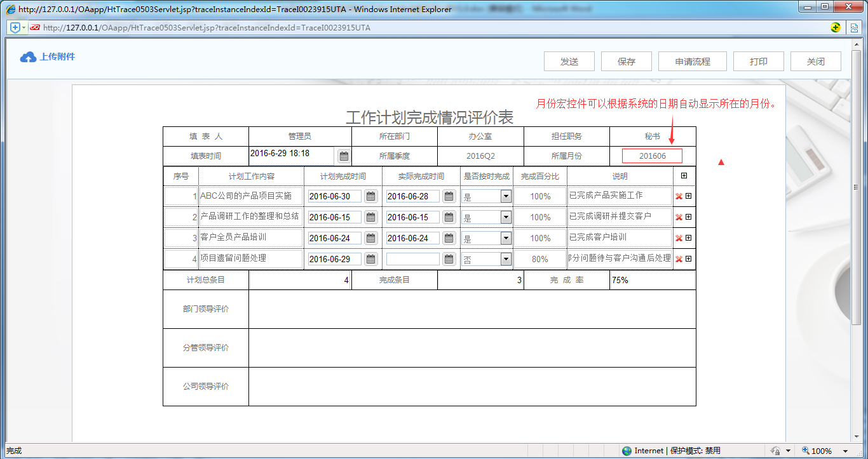
Task: Click the 发送 button
Action: pos(569,61)
